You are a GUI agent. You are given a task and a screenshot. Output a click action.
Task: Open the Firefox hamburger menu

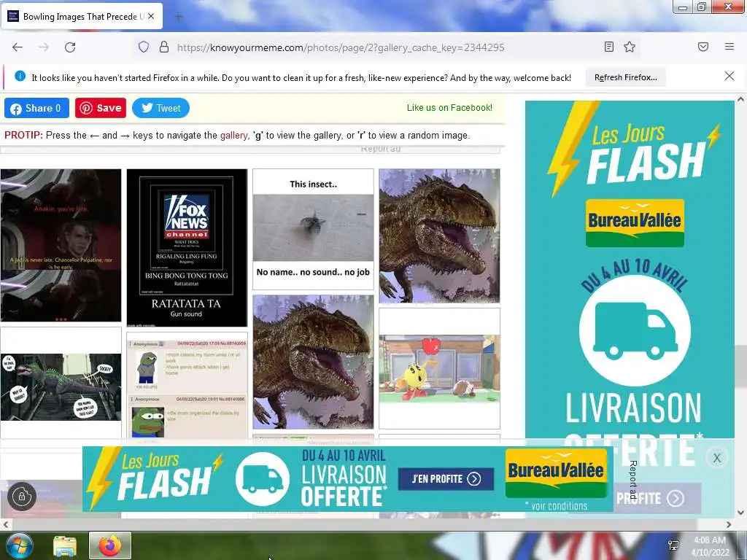729,47
